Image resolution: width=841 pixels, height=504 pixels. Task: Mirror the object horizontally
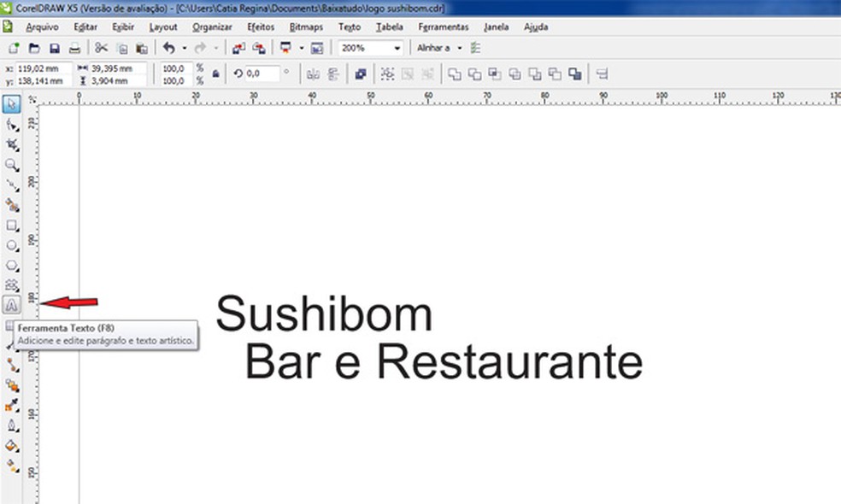313,74
